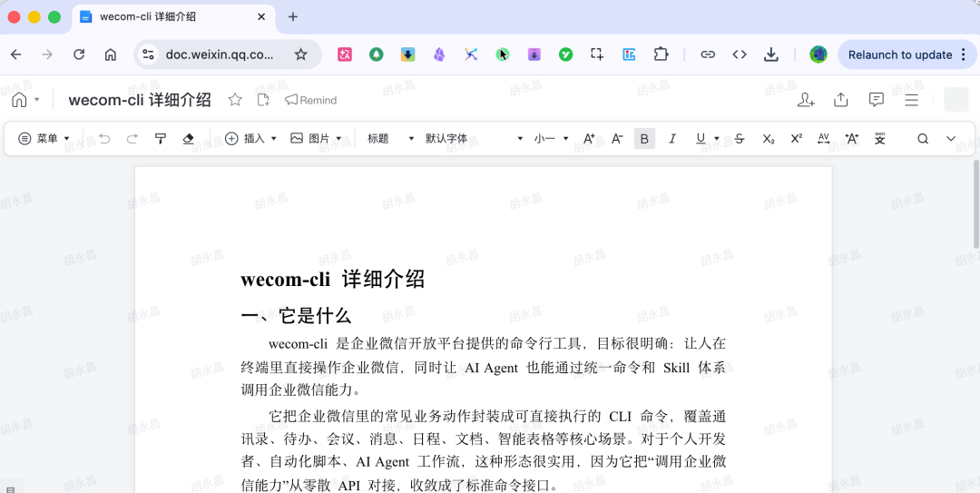Click the Remind button
Image resolution: width=980 pixels, height=493 pixels.
(310, 100)
